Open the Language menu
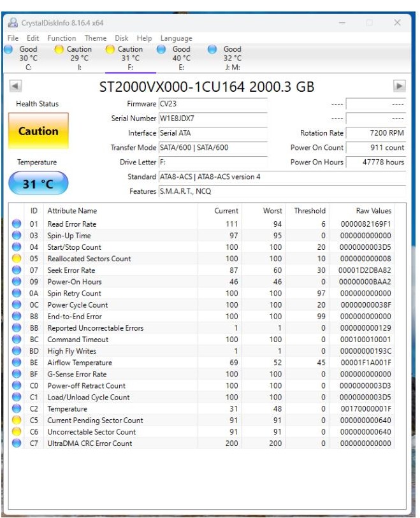 [x=176, y=38]
